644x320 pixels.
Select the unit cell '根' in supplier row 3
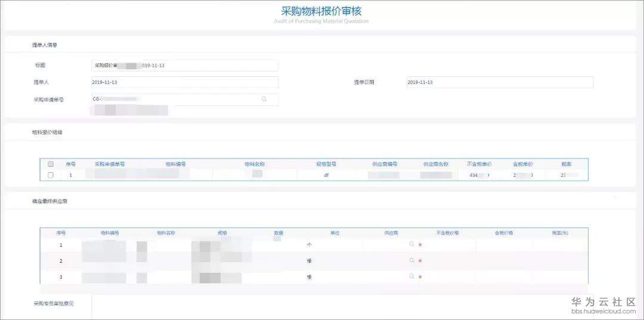click(309, 277)
